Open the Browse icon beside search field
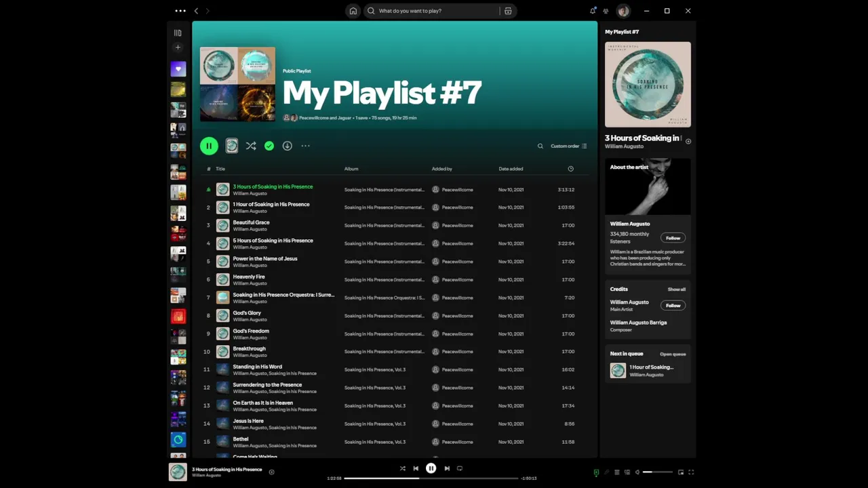 (x=508, y=11)
